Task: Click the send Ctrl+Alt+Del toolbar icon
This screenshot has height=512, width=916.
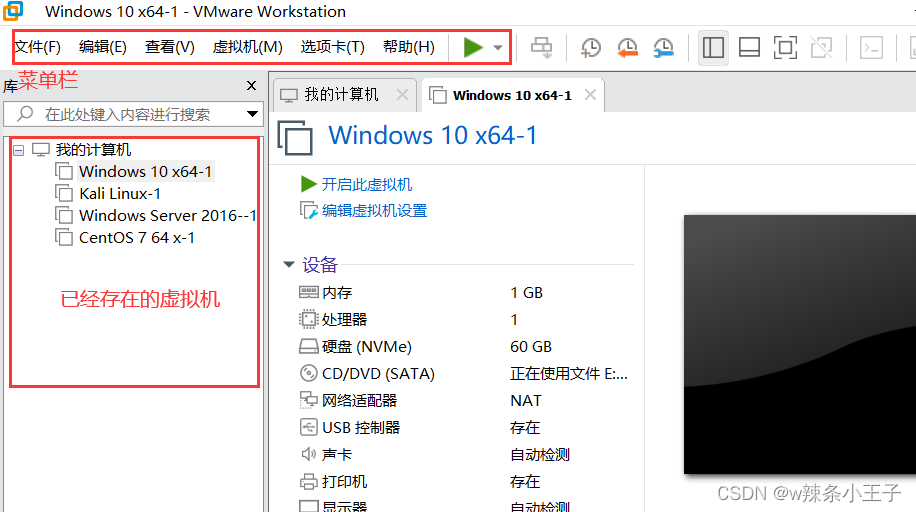Action: 542,48
